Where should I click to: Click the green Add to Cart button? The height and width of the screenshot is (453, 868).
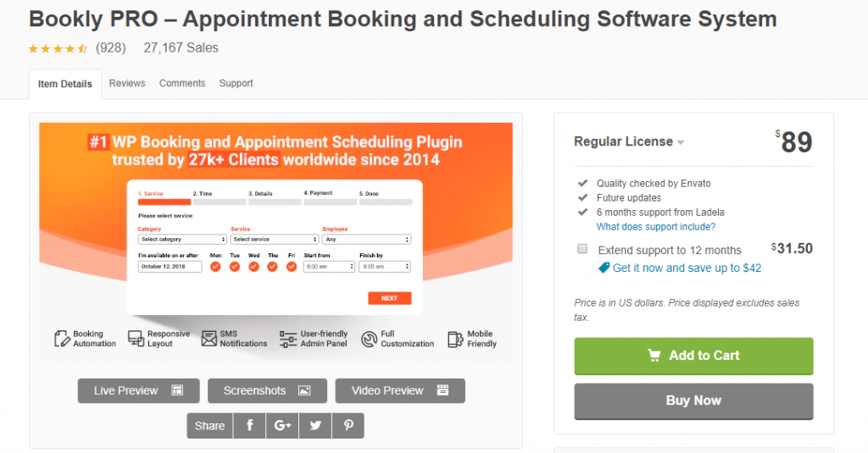coord(693,356)
